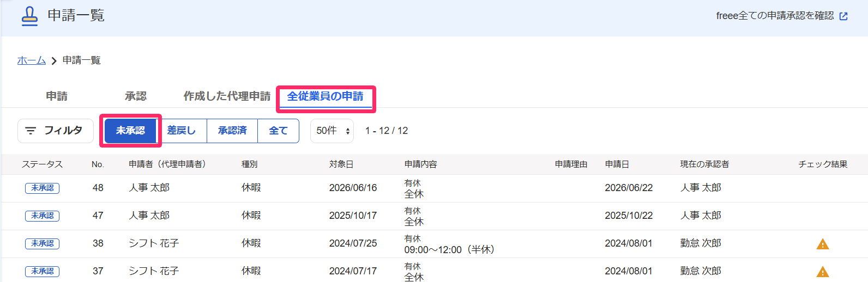Show 未承認 requests filter
Image resolution: width=868 pixels, height=282 pixels.
[130, 131]
